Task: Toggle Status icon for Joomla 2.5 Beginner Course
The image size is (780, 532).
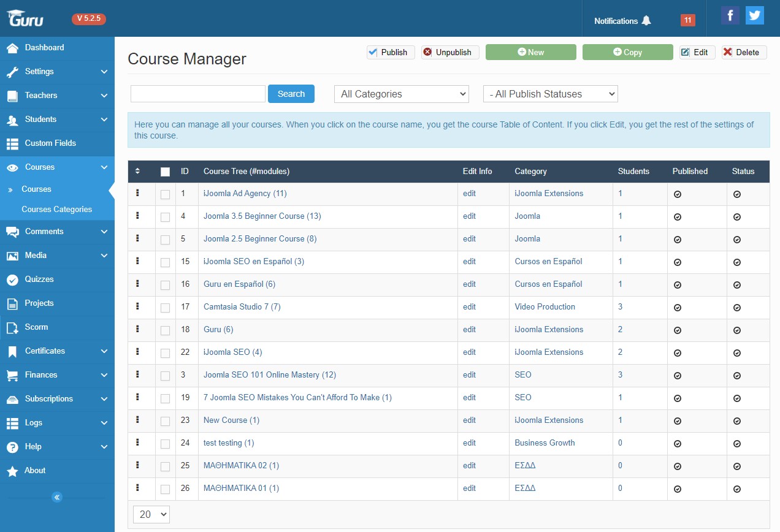Action: [737, 240]
